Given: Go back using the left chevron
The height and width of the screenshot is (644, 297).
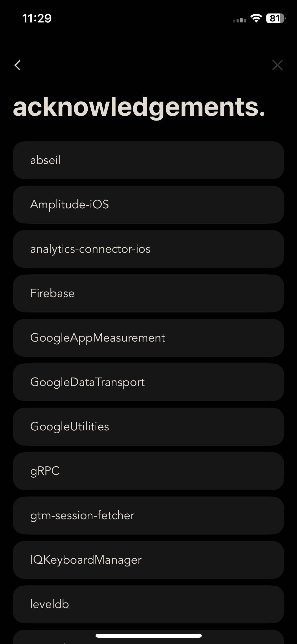Looking at the screenshot, I should click(x=17, y=65).
